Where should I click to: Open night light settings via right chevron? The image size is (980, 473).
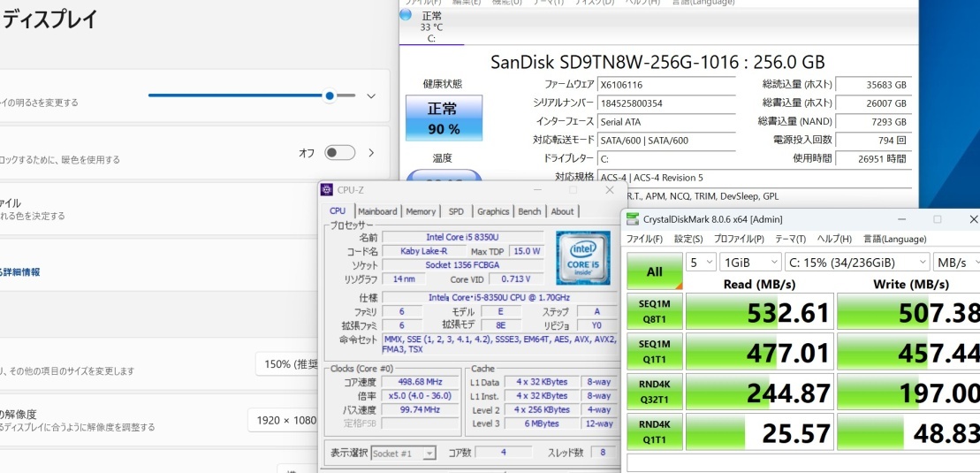(371, 153)
